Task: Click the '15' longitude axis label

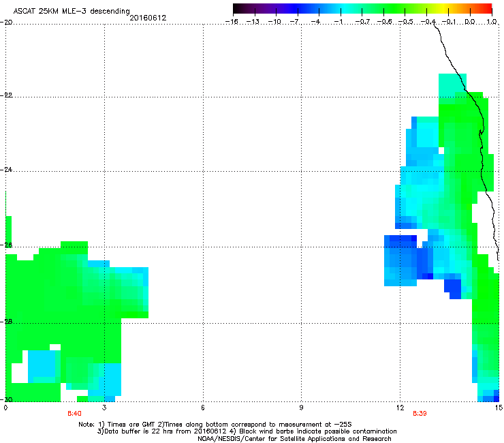Action: [x=499, y=408]
